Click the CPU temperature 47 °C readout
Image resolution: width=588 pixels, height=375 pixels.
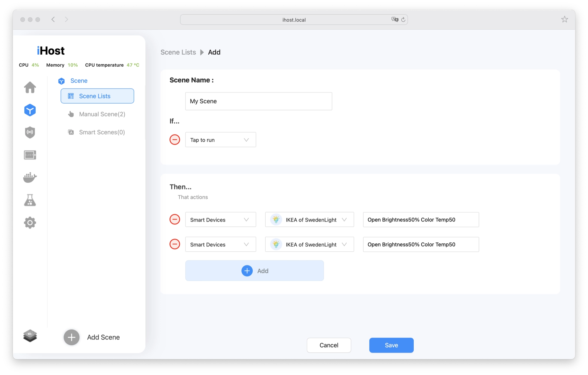pyautogui.click(x=112, y=65)
